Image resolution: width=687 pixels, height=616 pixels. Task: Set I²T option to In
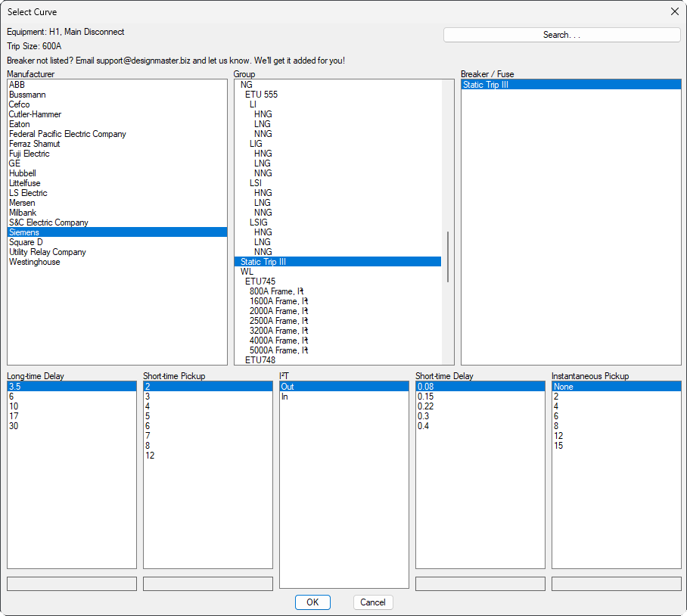point(344,397)
